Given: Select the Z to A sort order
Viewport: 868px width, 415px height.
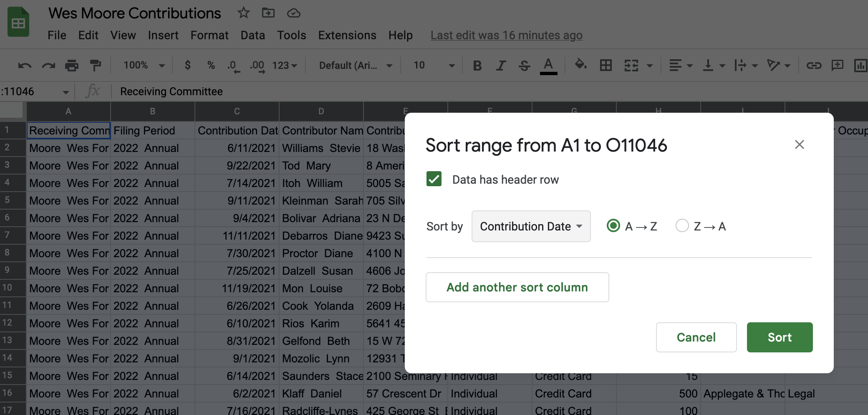Looking at the screenshot, I should [x=682, y=226].
